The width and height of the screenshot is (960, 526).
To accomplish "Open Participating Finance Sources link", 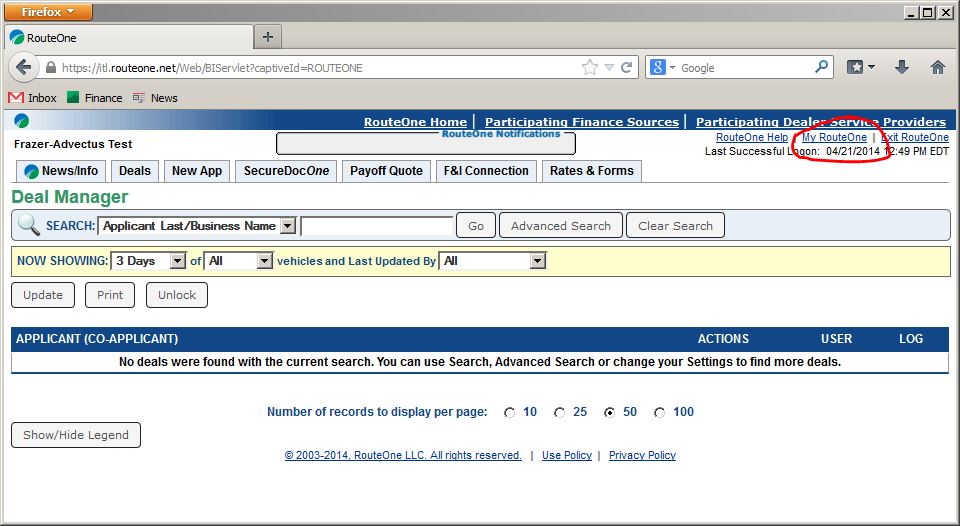I will click(x=582, y=122).
